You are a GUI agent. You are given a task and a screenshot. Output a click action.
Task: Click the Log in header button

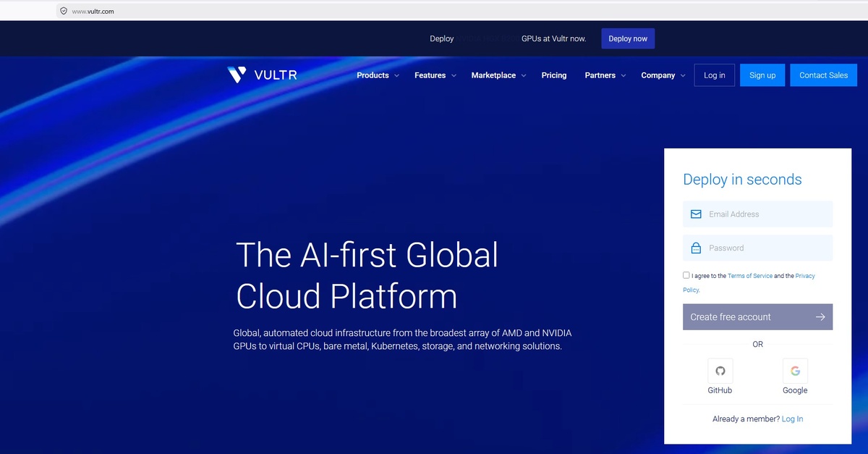[x=715, y=75]
